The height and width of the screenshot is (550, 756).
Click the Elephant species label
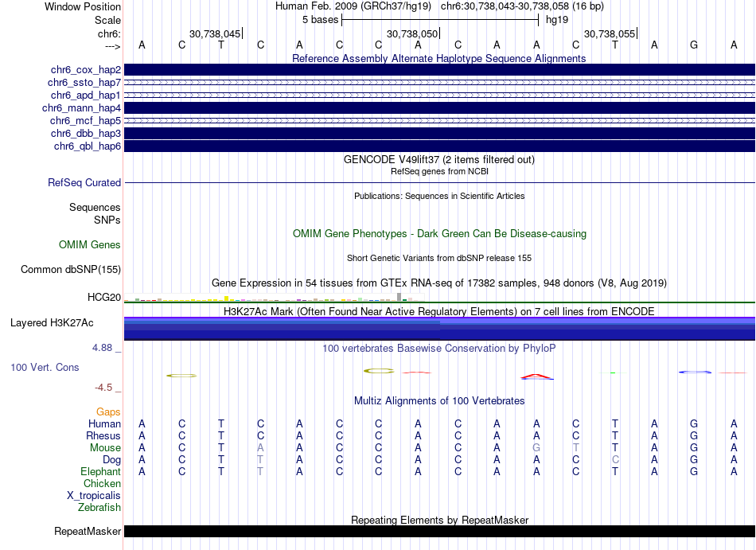[x=100, y=471]
